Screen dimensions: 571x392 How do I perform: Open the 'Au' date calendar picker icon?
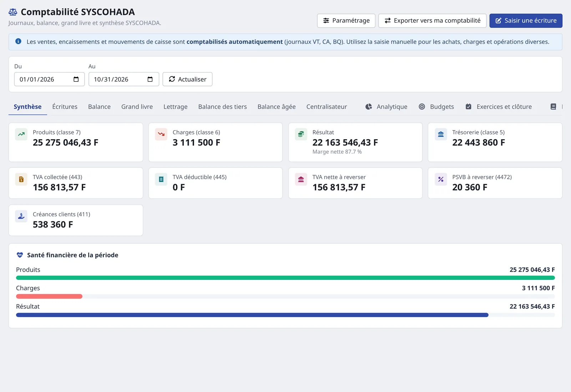pos(150,79)
